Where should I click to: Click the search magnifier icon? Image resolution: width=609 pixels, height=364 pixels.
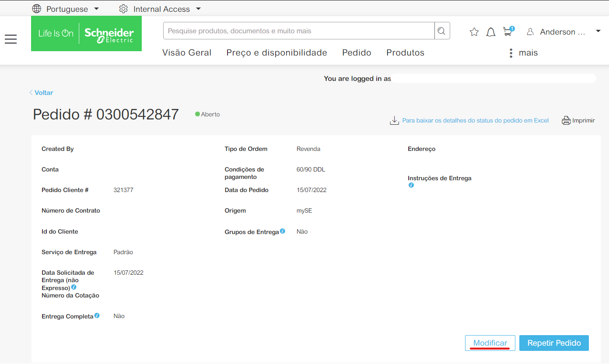[x=442, y=31]
